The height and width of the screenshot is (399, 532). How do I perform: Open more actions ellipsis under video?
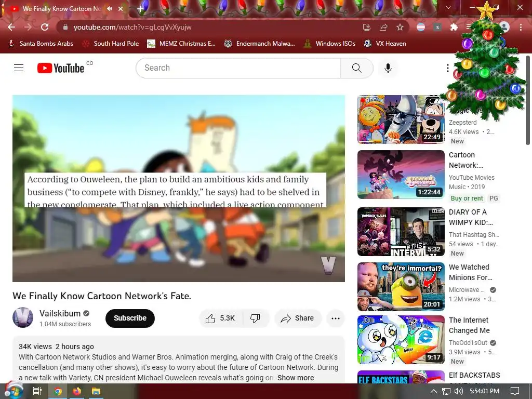[335, 318]
